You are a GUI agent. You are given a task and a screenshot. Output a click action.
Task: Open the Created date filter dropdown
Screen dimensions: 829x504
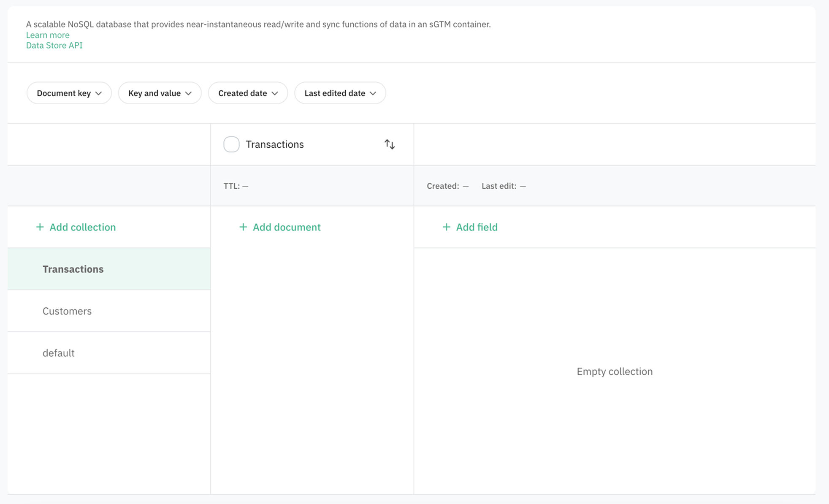[248, 93]
